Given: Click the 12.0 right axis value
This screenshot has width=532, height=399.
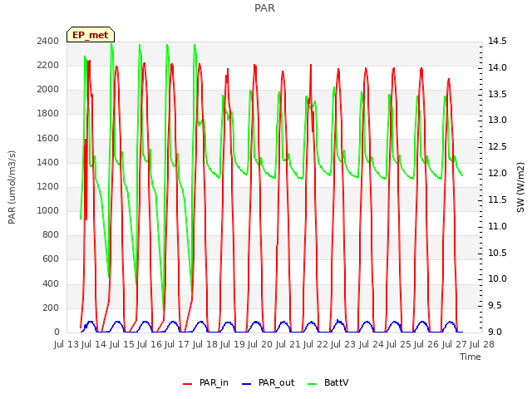Looking at the screenshot, I should [x=497, y=174].
